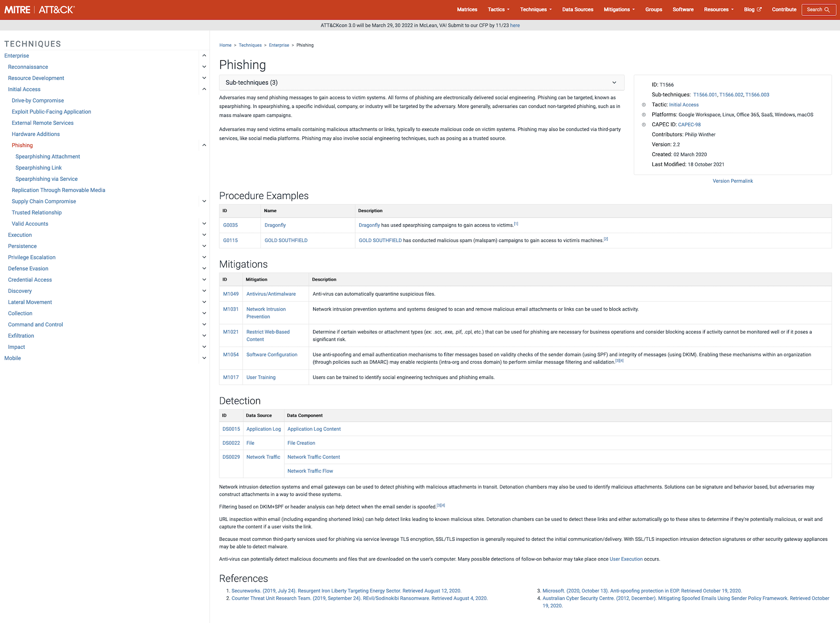
Task: Open the User Execution link
Action: [626, 559]
